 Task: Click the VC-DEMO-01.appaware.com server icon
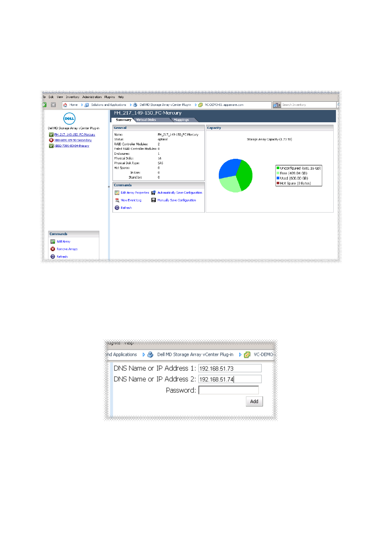coord(201,105)
